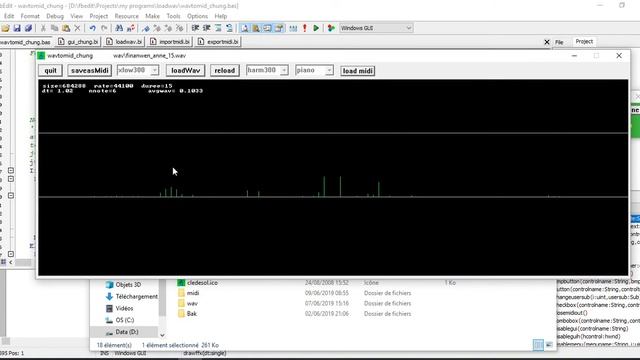Click the Outdent block toolbar icon
640x360 pixels.
click(x=207, y=28)
